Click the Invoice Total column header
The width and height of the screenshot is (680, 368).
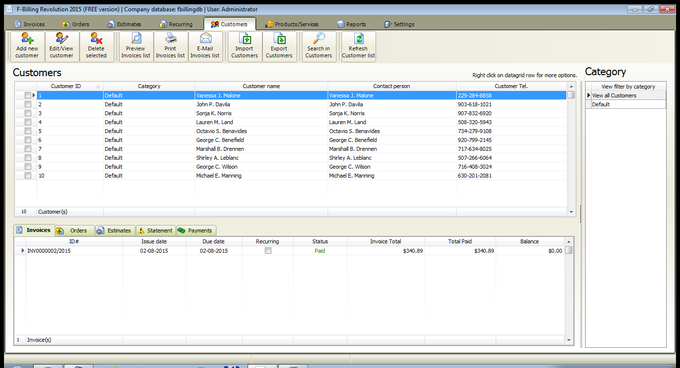click(x=386, y=241)
